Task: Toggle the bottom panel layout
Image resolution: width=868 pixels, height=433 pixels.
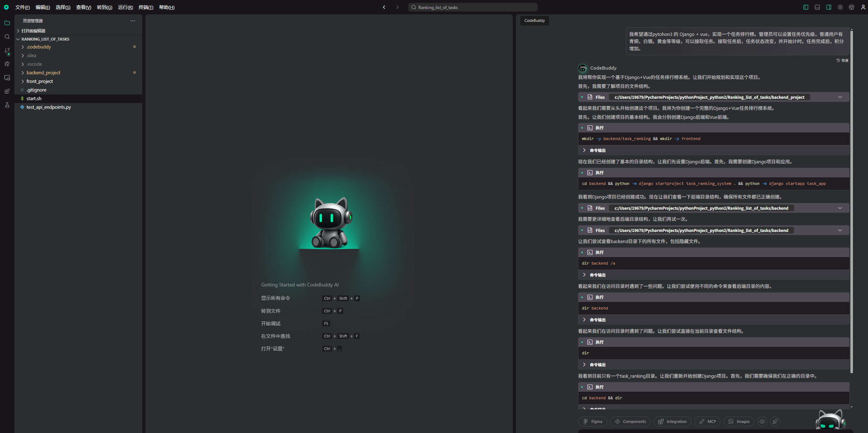Action: 817,7
